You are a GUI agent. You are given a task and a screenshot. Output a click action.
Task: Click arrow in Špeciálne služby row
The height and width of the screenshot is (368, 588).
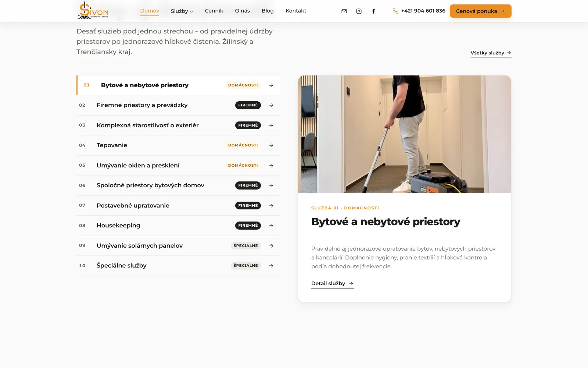271,266
